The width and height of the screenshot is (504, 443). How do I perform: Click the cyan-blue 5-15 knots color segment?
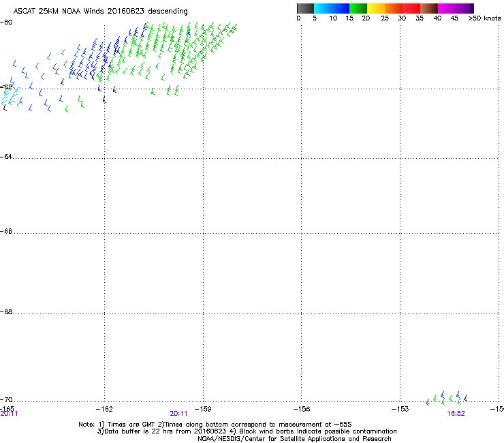pyautogui.click(x=332, y=8)
